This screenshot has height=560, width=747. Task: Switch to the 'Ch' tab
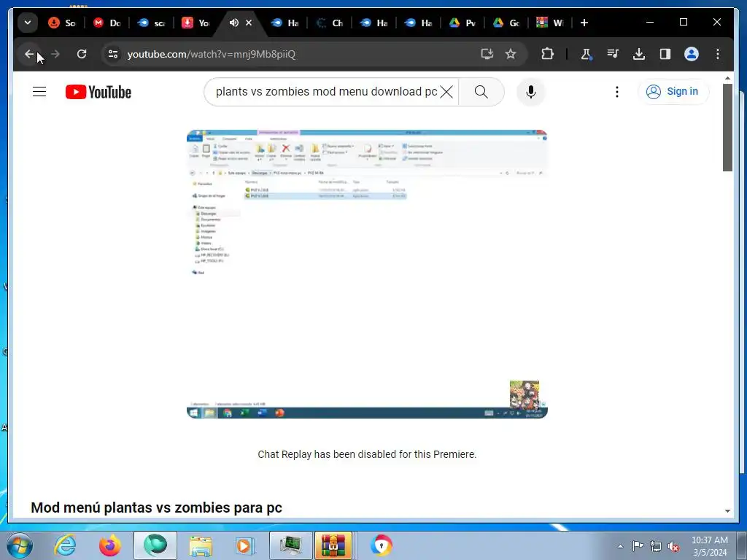coord(330,23)
